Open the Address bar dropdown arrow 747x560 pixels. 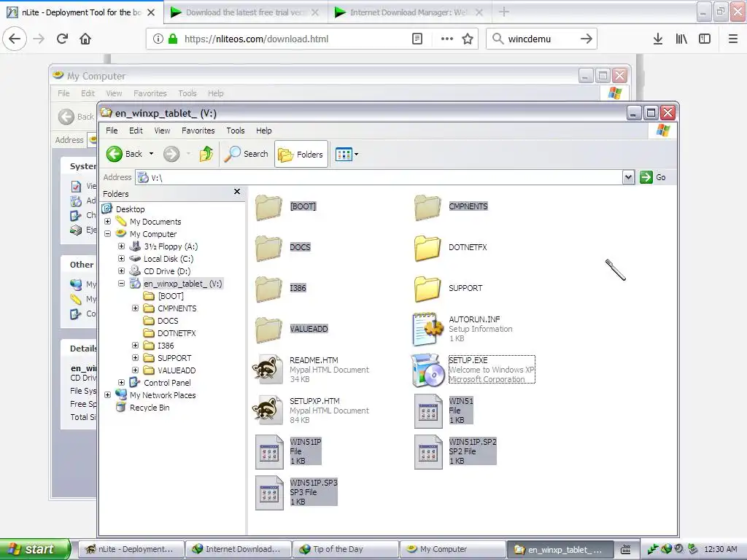tap(628, 177)
